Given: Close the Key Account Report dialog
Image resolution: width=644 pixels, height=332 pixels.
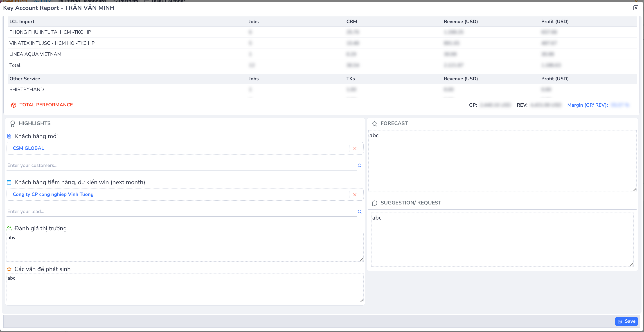Looking at the screenshot, I should (x=635, y=8).
